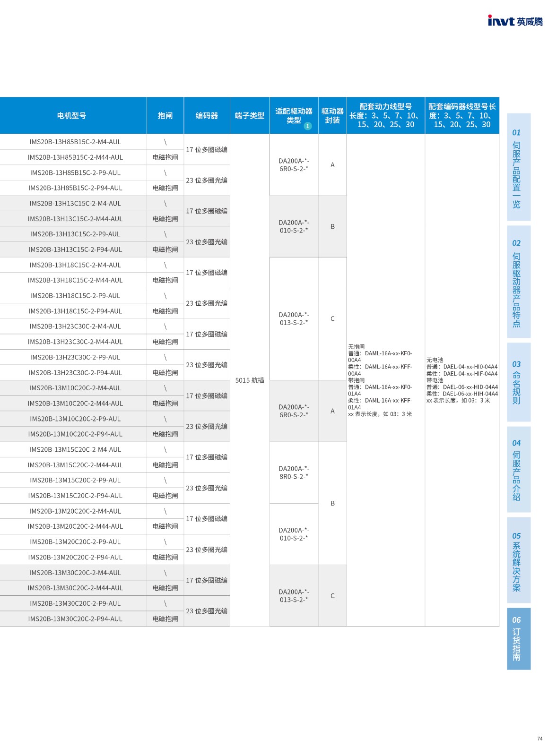557x756 pixels.
Task: Click the DA200A-*-8R0-S-2-* driver cell
Action: [294, 472]
